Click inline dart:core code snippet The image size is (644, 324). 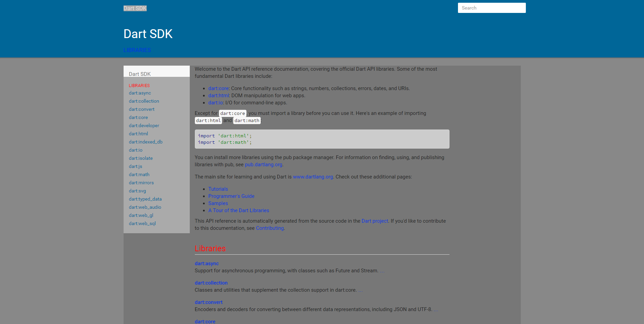click(233, 113)
